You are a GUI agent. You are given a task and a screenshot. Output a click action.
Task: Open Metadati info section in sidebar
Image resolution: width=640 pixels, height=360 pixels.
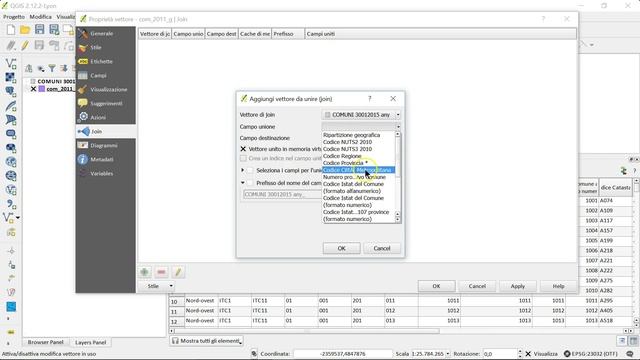pos(106,159)
